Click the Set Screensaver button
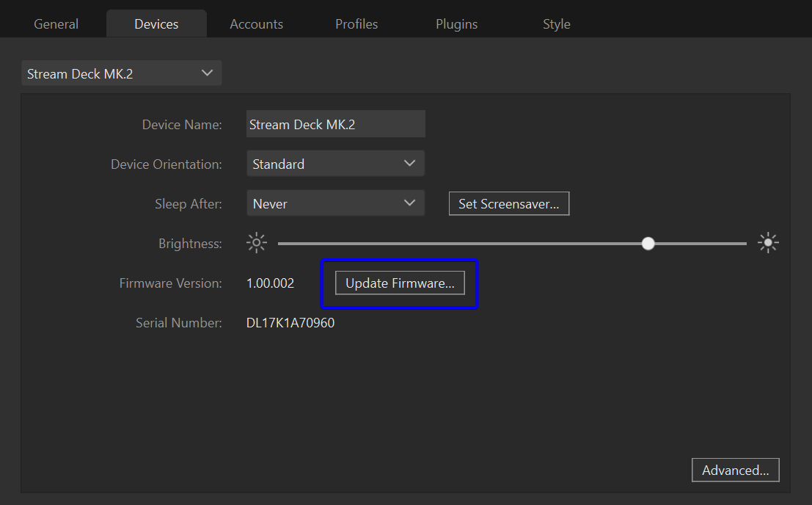The image size is (812, 505). [509, 203]
